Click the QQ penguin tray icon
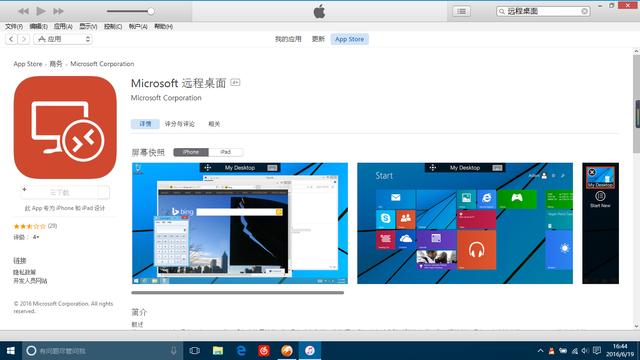 click(551, 351)
